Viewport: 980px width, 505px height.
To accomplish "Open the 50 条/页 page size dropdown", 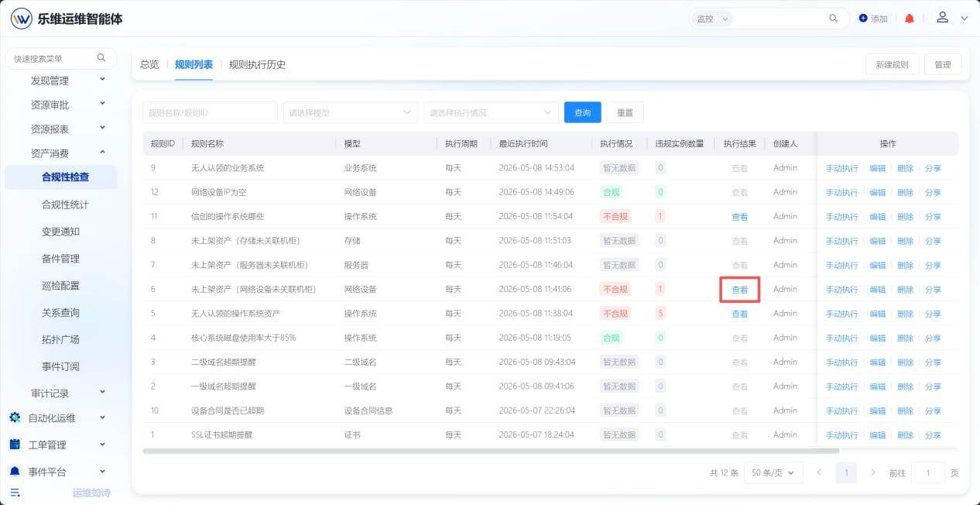I will coord(773,472).
